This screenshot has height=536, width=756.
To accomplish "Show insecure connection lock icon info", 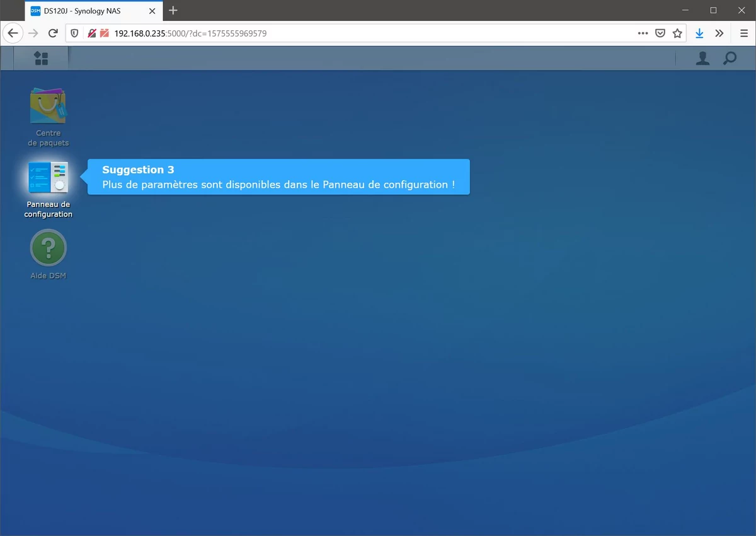I will coord(92,33).
